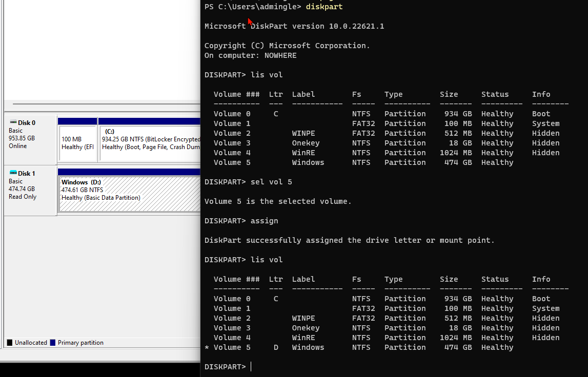The width and height of the screenshot is (588, 377).
Task: Click the first 'lis vol' command line
Action: tap(244, 75)
